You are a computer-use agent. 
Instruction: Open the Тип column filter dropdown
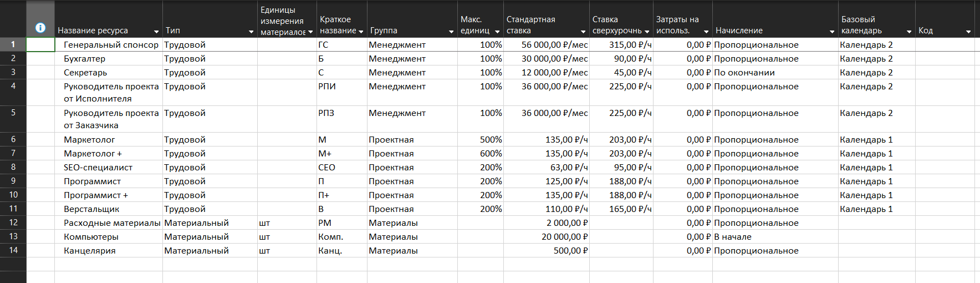pos(251,32)
